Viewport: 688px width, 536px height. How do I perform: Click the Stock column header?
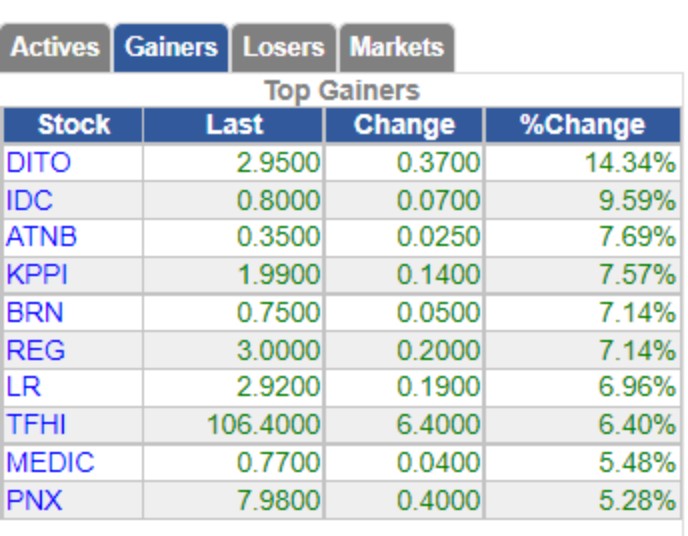click(73, 125)
